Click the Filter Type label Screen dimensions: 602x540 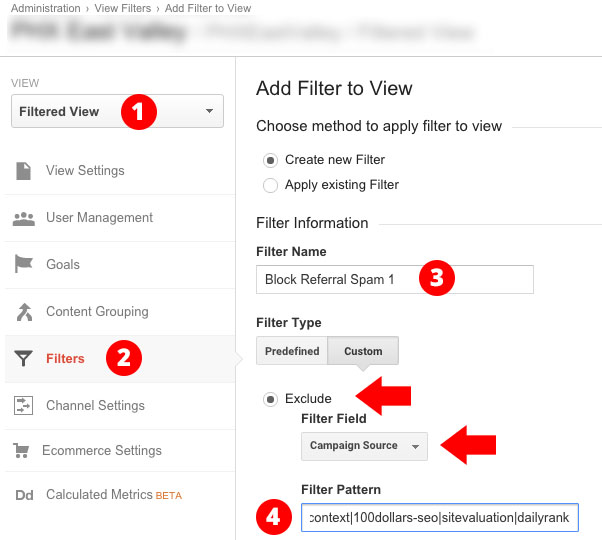289,323
